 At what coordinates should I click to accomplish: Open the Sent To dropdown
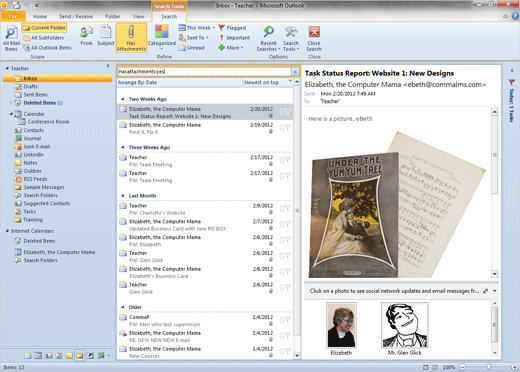pyautogui.click(x=193, y=38)
